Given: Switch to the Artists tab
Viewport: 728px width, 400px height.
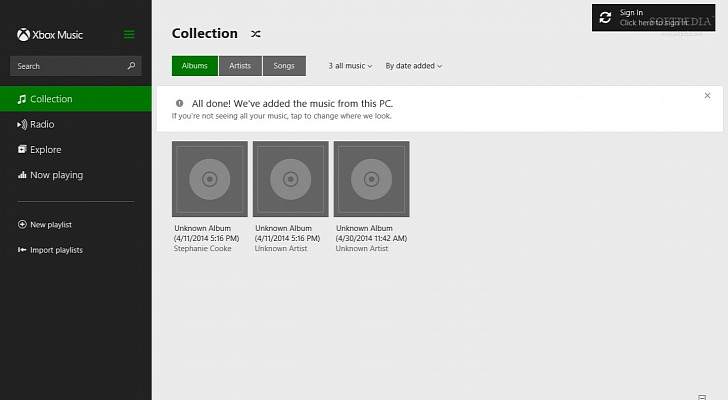Looking at the screenshot, I should click(x=240, y=66).
